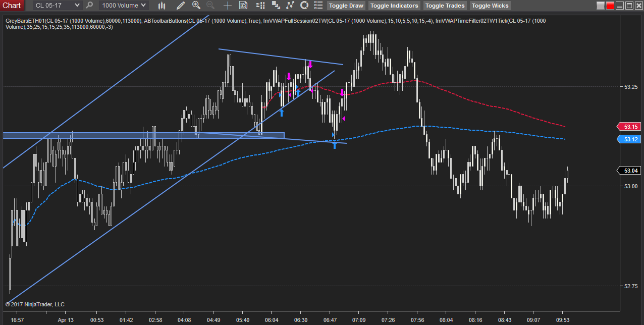Image resolution: width=644 pixels, height=325 pixels.
Task: Open the Chart tab
Action: coord(12,6)
